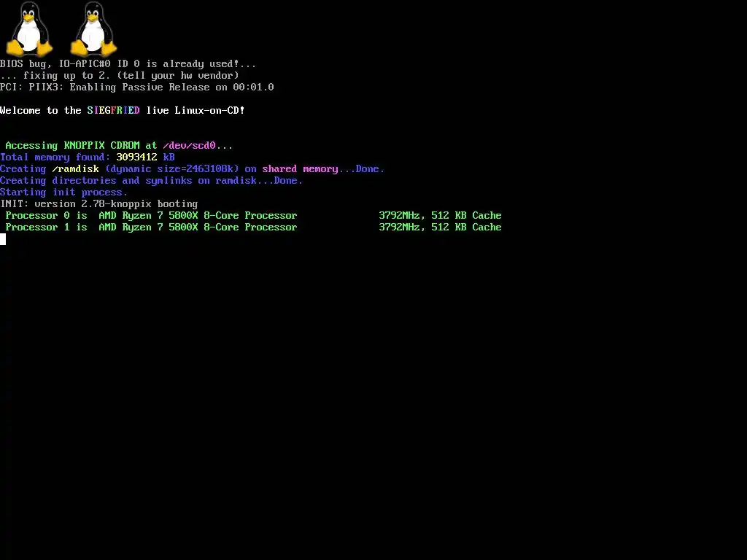This screenshot has width=747, height=560.
Task: Click the "/ramdisk" path text
Action: 75,168
